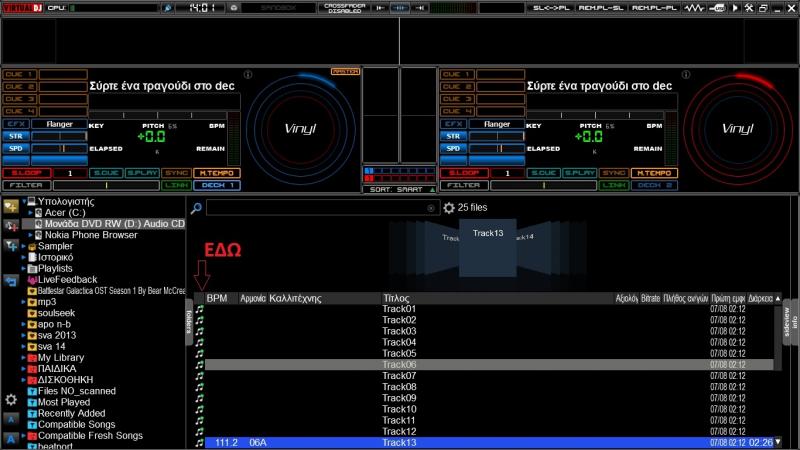The width and height of the screenshot is (800, 450).
Task: Expand the Acer (C:) drive node
Action: click(30, 213)
